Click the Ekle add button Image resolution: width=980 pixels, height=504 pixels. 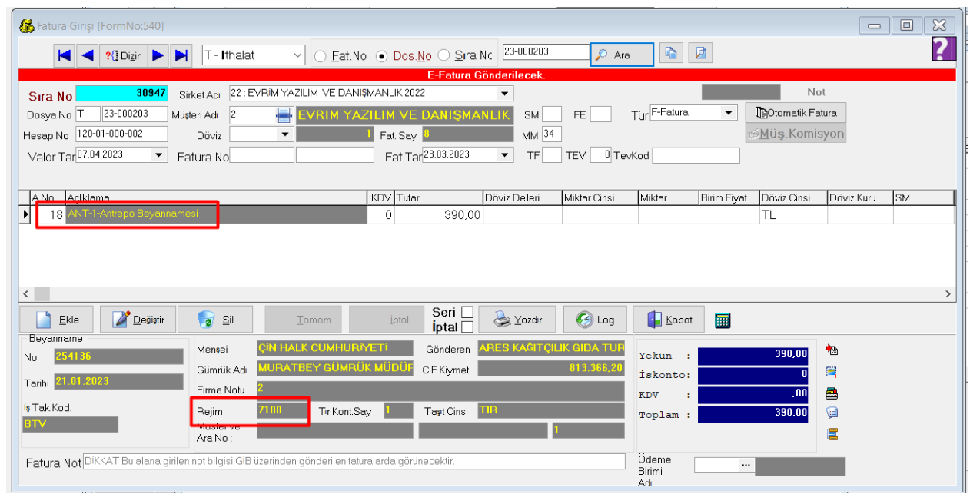58,320
